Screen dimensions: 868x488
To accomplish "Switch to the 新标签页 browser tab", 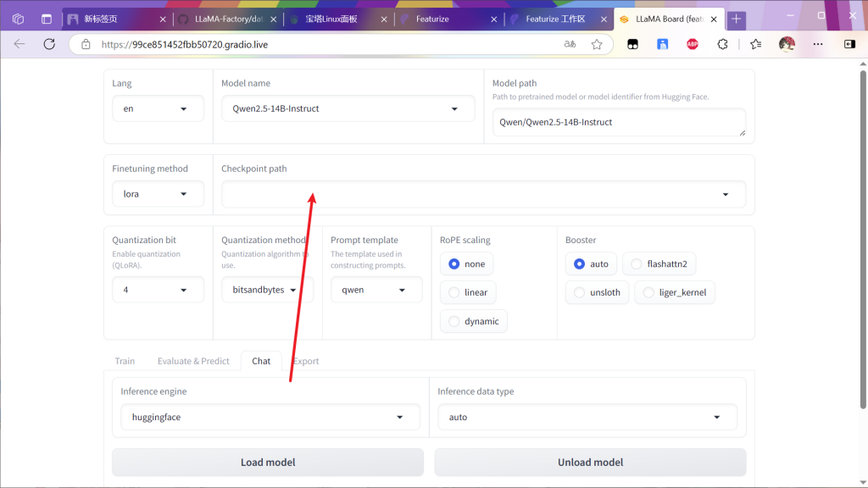I will [117, 19].
